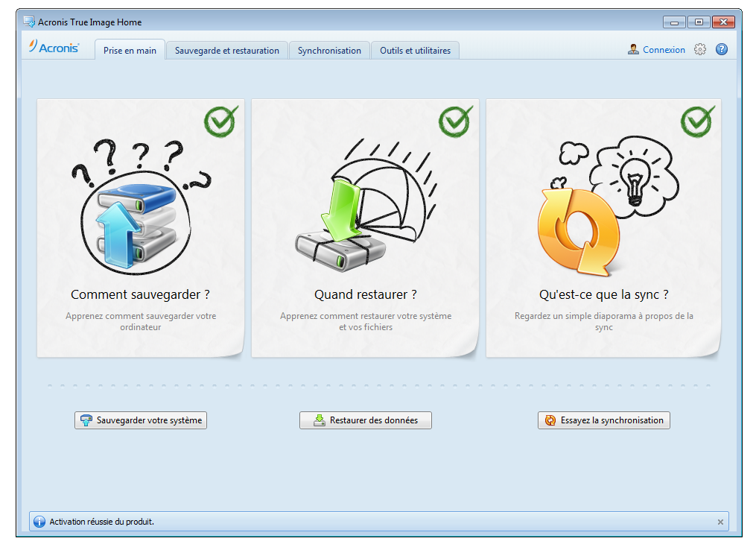Click the user icon beside Connexion
The height and width of the screenshot is (547, 756).
(x=633, y=50)
